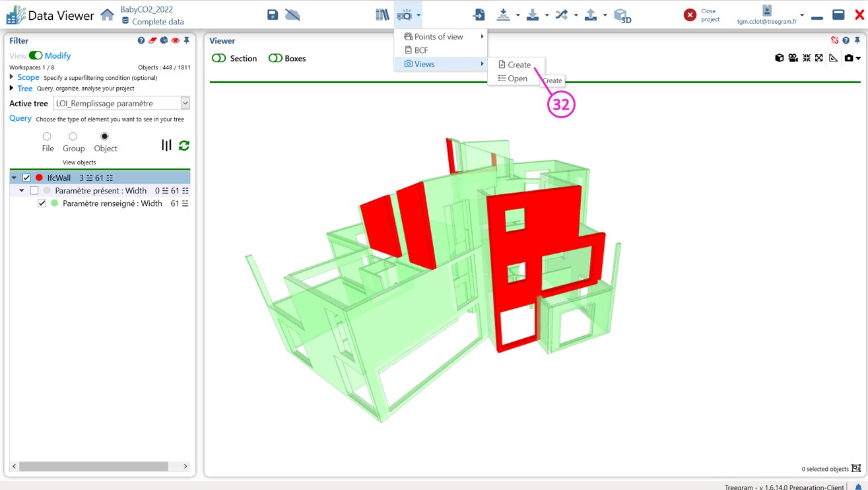Click the save project icon
This screenshot has height=490, width=868.
(273, 15)
